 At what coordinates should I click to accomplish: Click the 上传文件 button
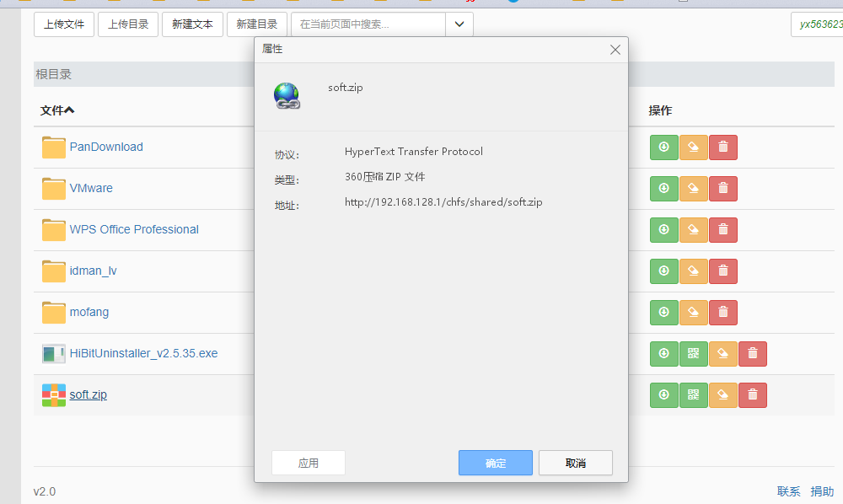64,24
